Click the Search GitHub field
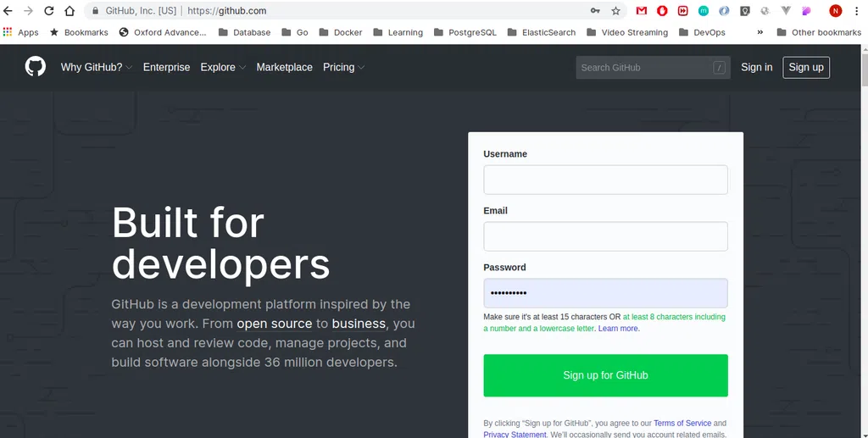Viewport: 868px width, 438px height. pos(653,68)
